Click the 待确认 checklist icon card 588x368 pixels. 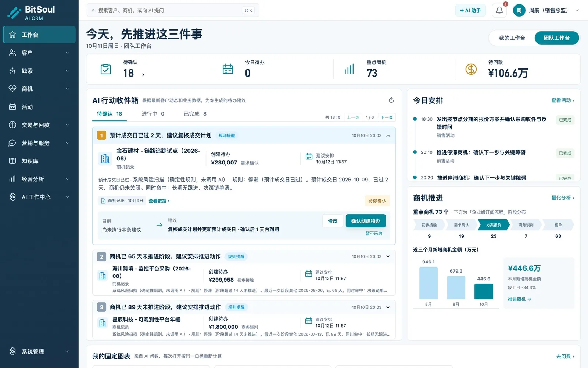pos(106,69)
